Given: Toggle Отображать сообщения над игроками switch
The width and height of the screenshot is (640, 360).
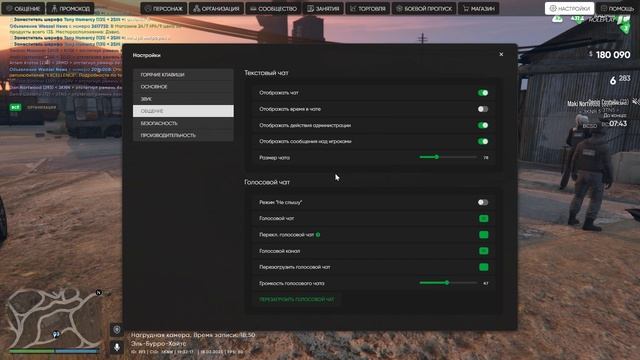Looking at the screenshot, I should (483, 141).
